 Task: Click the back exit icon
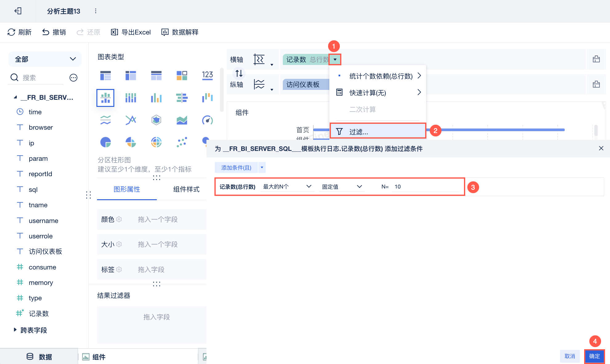point(18,11)
